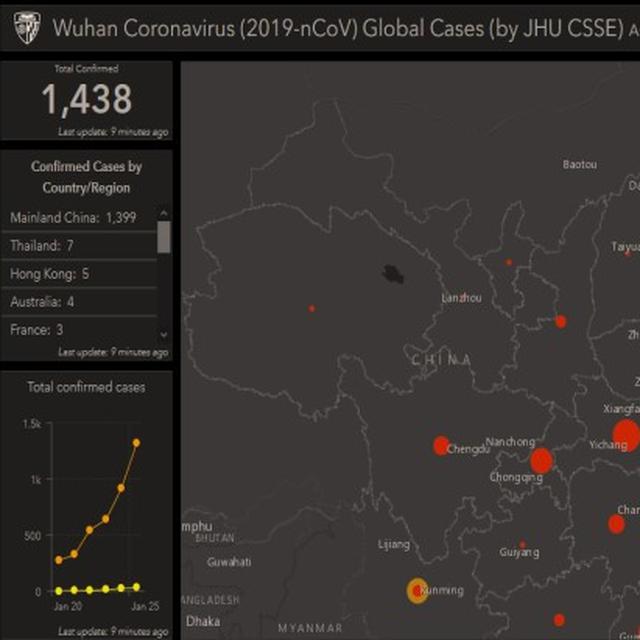Click the Jan 25 axis label
The image size is (640, 640).
145,606
